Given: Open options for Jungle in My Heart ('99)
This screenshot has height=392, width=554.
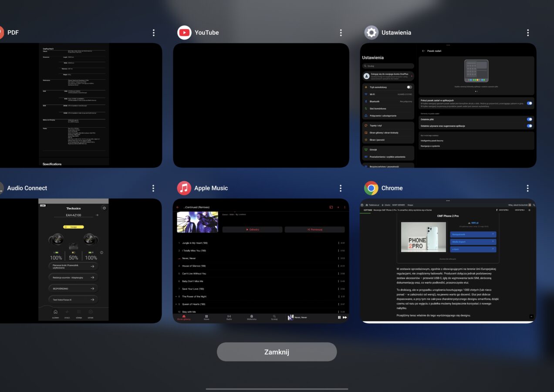Looking at the screenshot, I should pos(338,243).
